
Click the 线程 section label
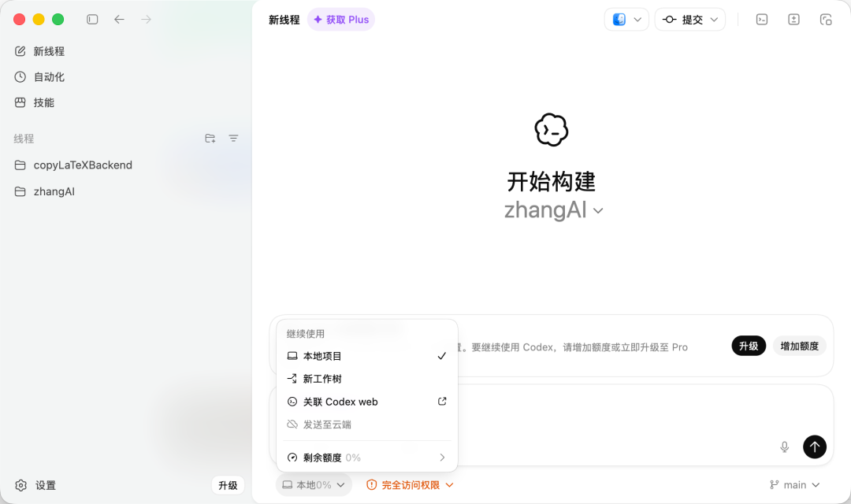pos(24,139)
